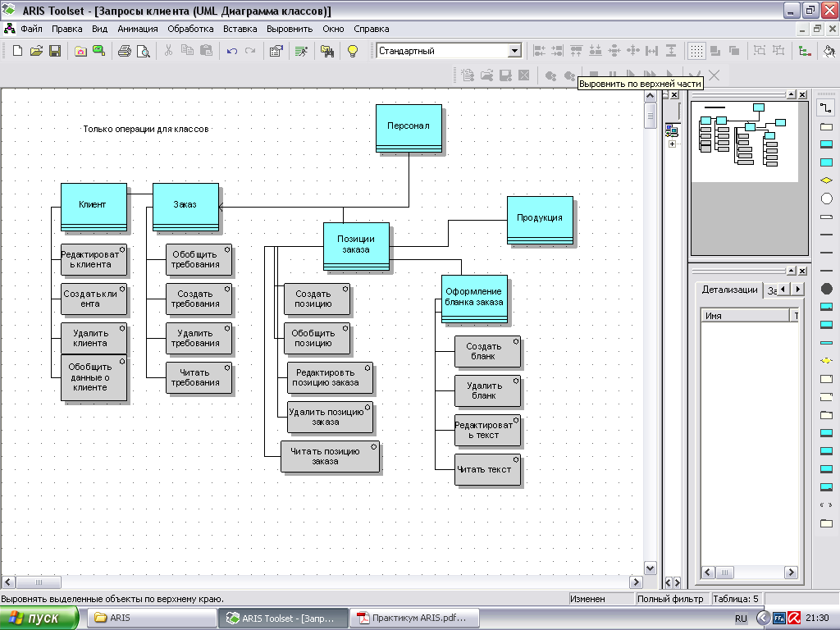Click the red antivirus tray icon

(x=794, y=619)
